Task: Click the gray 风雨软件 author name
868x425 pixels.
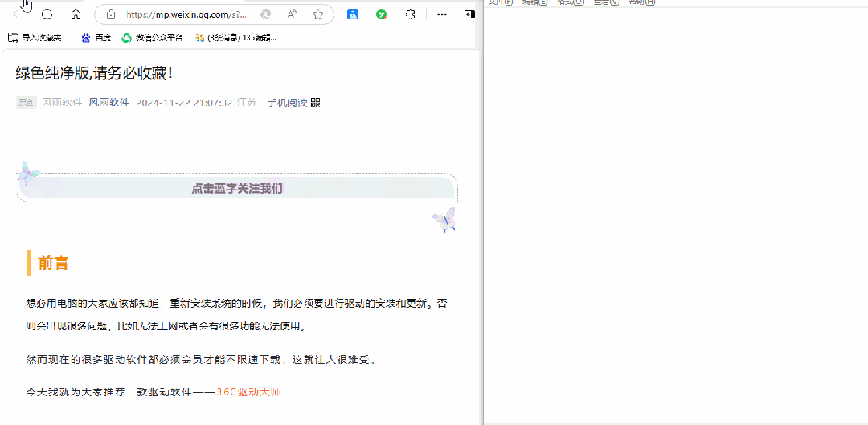Action: 62,102
